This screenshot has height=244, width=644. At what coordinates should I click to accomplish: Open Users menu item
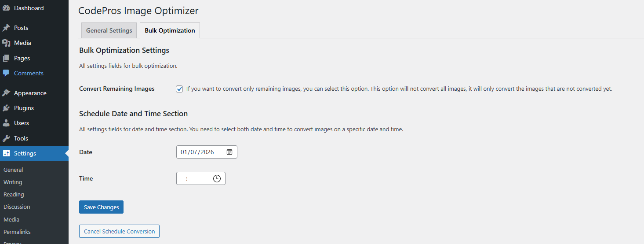pyautogui.click(x=34, y=123)
